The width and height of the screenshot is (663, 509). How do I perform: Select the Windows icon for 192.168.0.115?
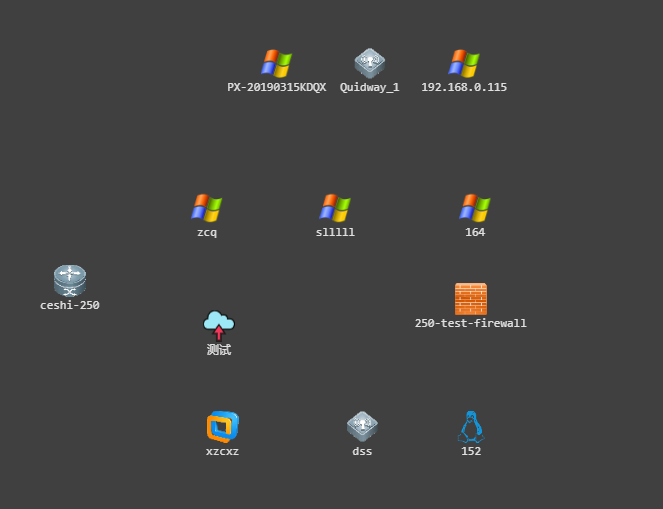click(x=464, y=63)
